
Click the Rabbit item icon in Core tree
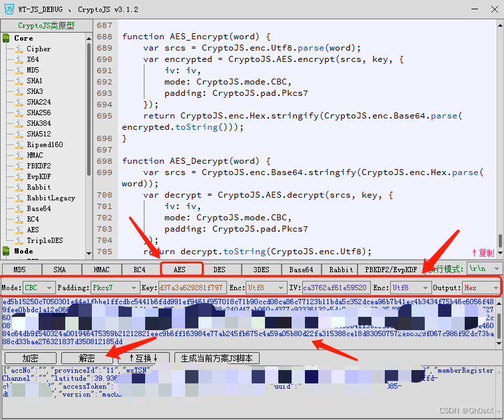pos(19,187)
